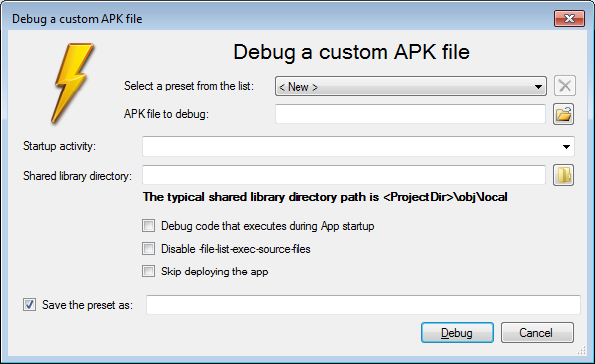
Task: Expand the Startup activity dropdown arrow
Action: [x=566, y=147]
